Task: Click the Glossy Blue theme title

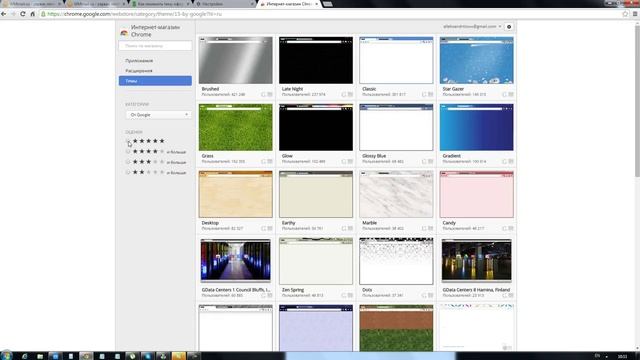Action: [x=374, y=156]
